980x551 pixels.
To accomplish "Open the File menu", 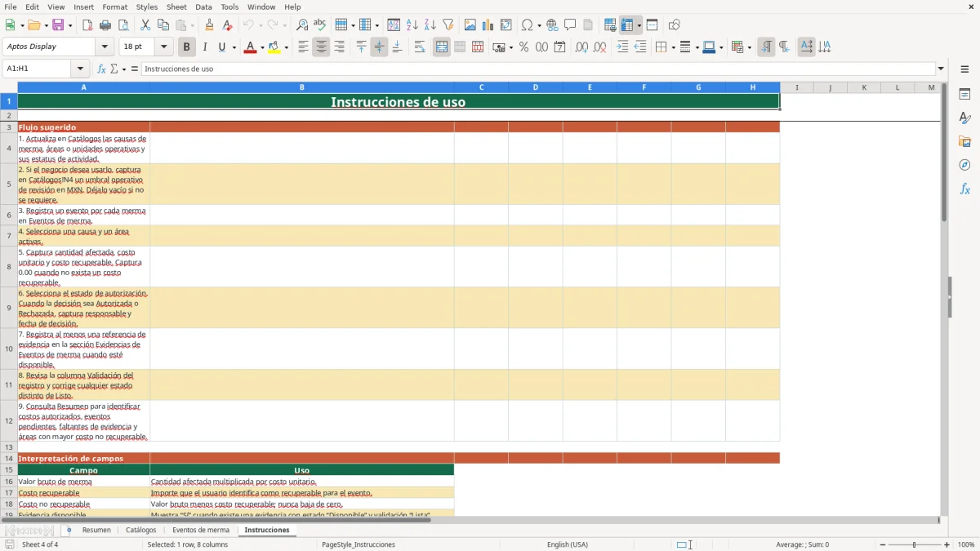I will tap(10, 7).
